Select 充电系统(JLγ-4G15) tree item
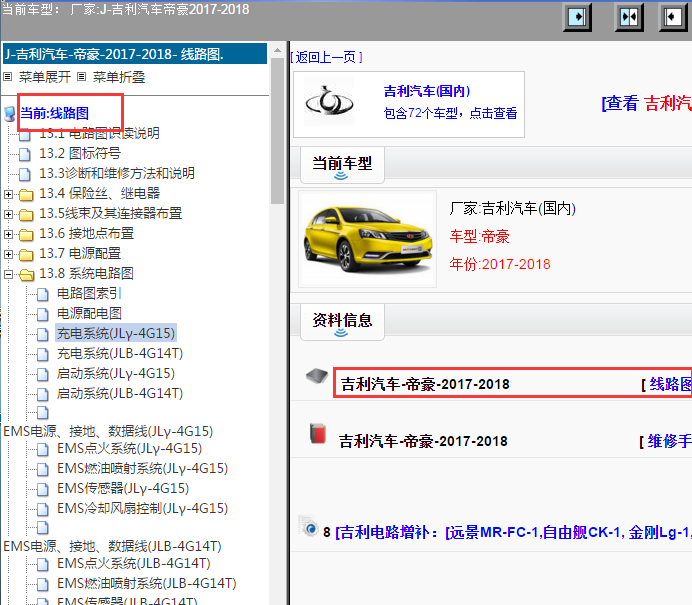The height and width of the screenshot is (605, 692). (x=116, y=333)
